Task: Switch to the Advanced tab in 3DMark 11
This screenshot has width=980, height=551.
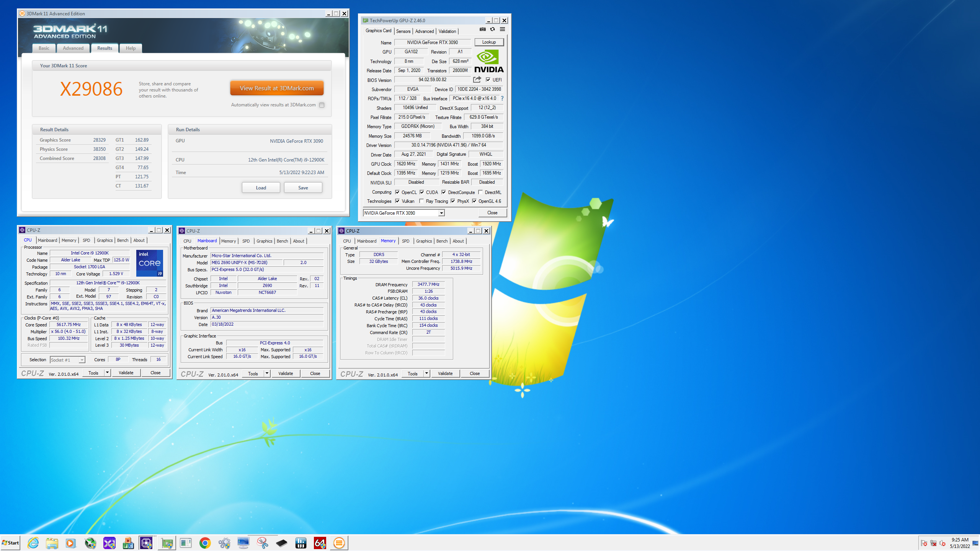Action: [73, 48]
